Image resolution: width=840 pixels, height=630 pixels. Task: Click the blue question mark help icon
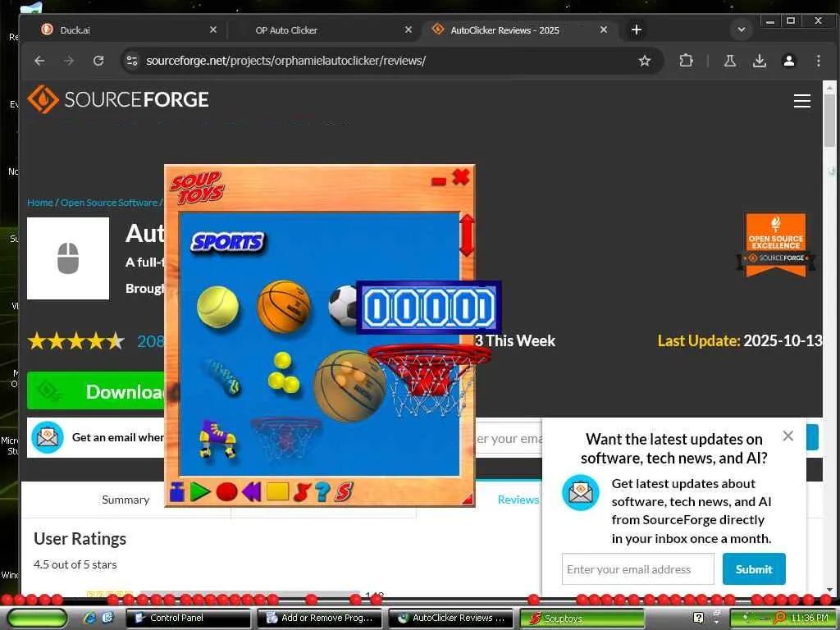pos(322,491)
